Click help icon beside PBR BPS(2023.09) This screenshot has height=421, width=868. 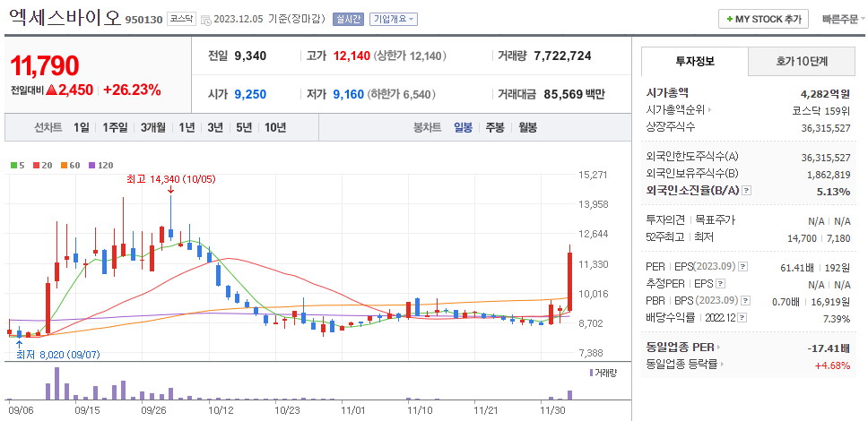click(x=746, y=301)
